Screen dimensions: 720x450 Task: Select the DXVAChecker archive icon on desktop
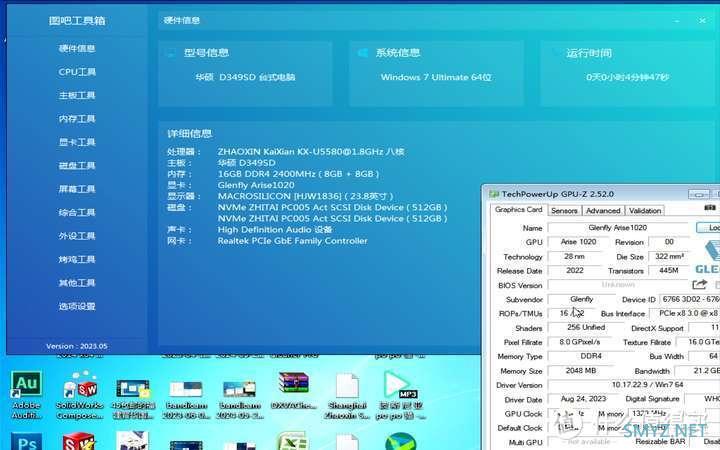point(293,390)
